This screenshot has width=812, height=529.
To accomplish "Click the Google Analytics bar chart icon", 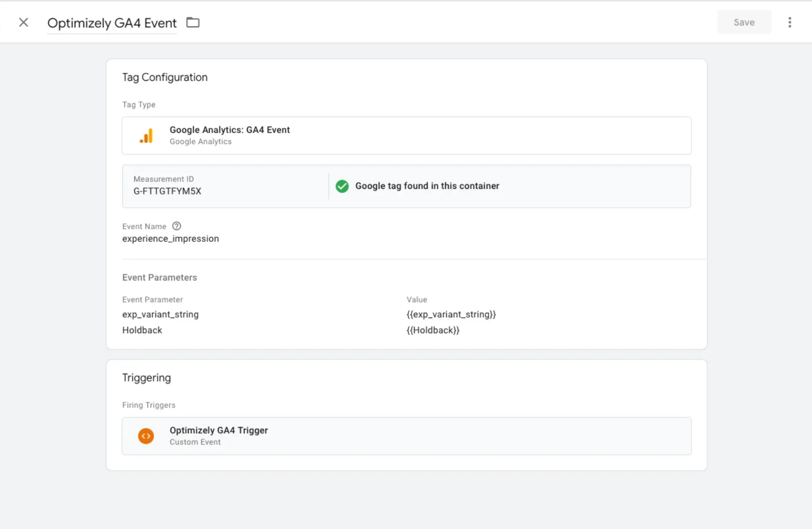I will coord(146,136).
